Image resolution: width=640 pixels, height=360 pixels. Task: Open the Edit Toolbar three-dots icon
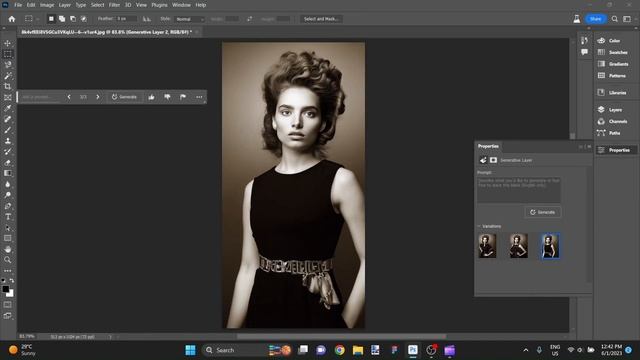coord(8,271)
